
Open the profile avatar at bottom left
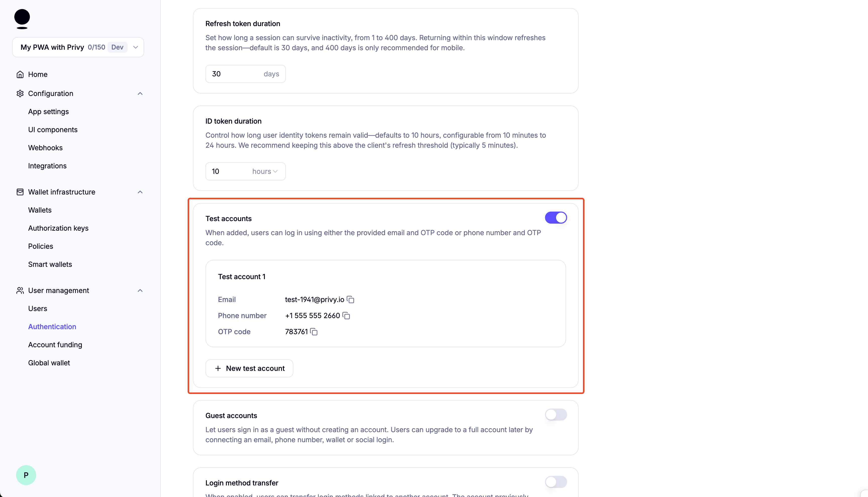(x=26, y=475)
